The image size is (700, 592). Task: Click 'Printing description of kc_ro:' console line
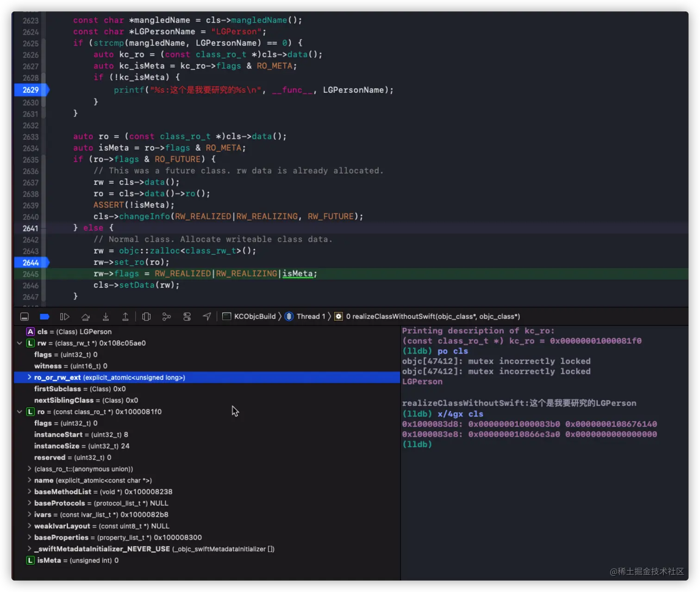pyautogui.click(x=478, y=330)
